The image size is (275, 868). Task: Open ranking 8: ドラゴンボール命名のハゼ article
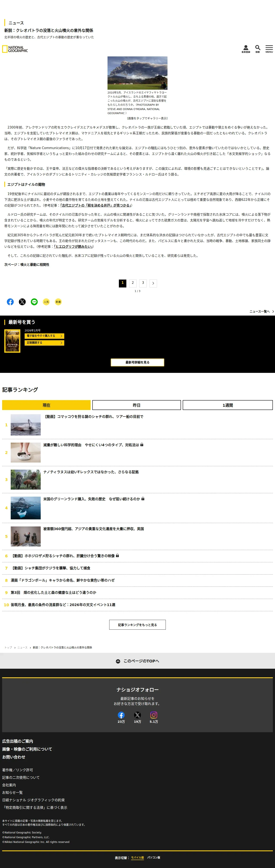[x=63, y=580]
